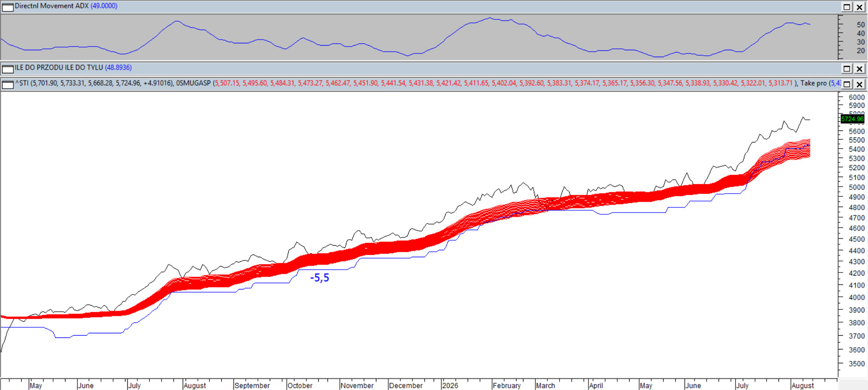The height and width of the screenshot is (390, 868).
Task: Click the October label on the date axis
Action: pos(300,385)
